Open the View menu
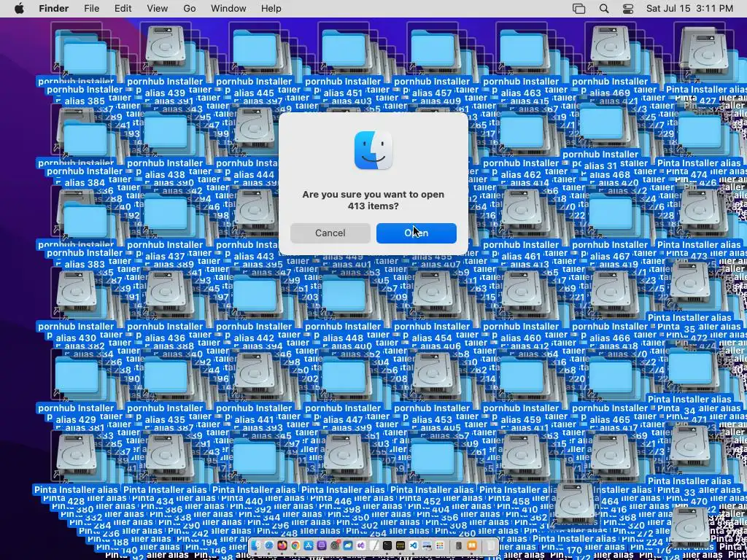The width and height of the screenshot is (747, 560). pos(158,9)
